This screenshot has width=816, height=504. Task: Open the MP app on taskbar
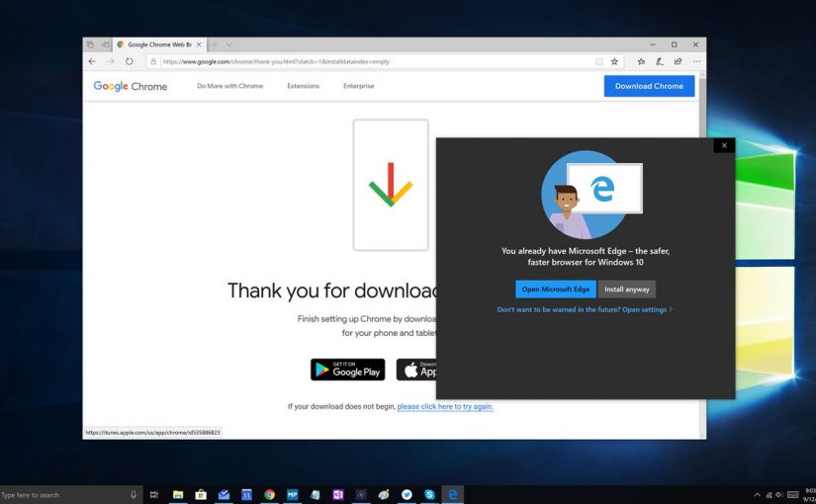(x=293, y=495)
